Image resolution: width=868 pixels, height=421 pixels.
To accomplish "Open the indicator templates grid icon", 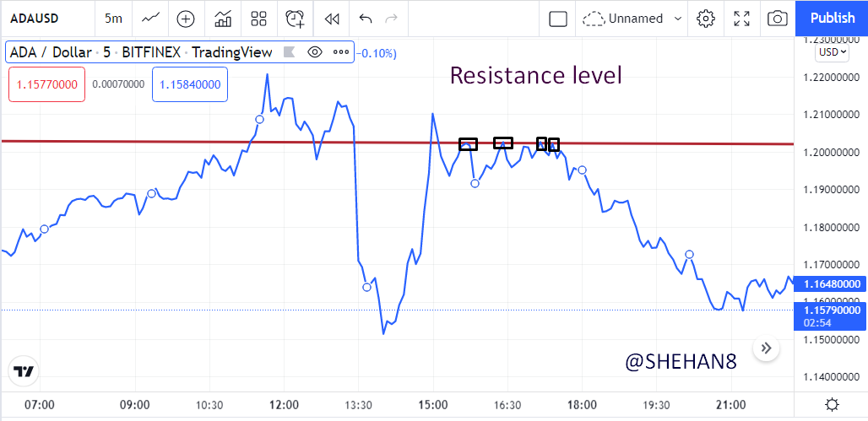I will click(258, 19).
